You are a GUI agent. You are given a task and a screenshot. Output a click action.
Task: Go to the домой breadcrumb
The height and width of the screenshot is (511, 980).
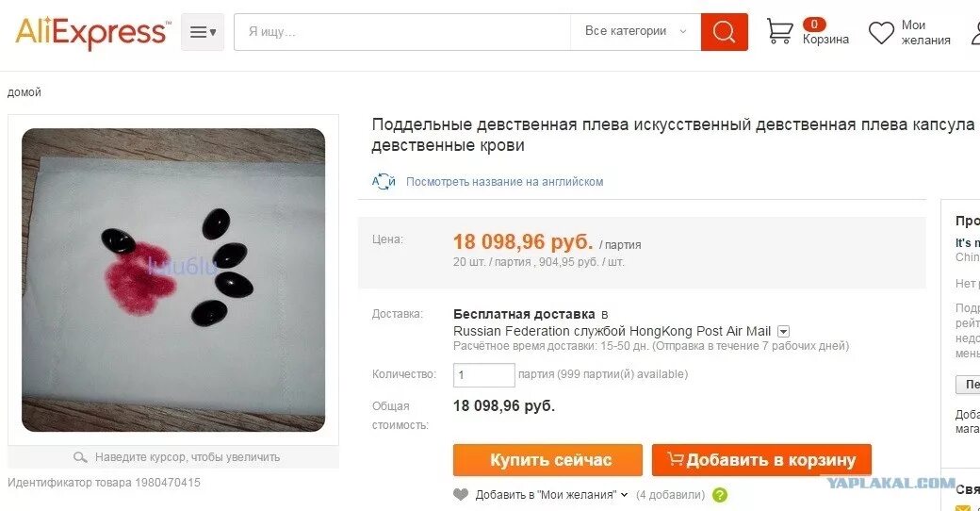[24, 92]
